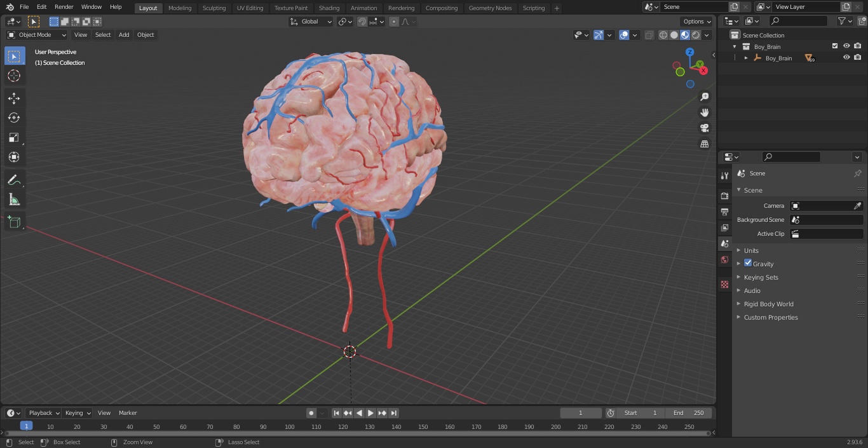Switch perspective/orthographic grid icon
The image size is (868, 448).
[705, 144]
